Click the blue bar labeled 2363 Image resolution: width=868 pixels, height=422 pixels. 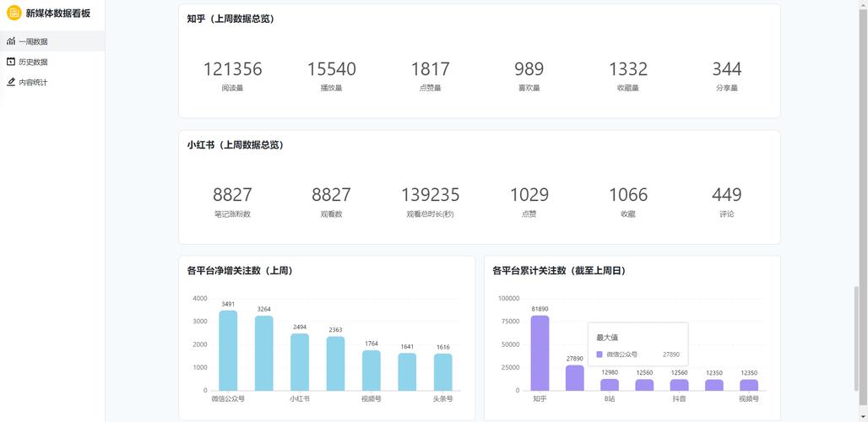pos(335,364)
